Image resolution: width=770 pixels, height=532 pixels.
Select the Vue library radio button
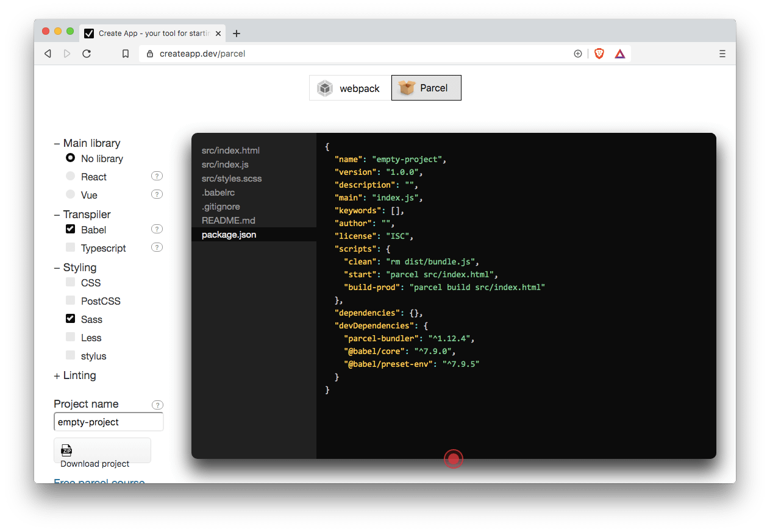point(70,193)
